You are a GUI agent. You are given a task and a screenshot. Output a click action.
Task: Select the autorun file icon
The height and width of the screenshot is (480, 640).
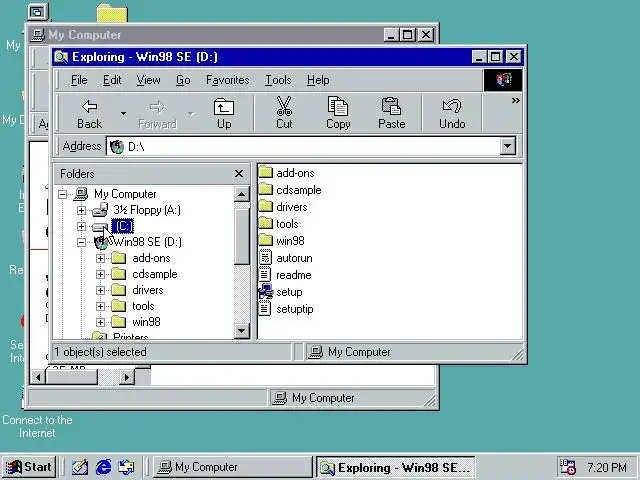click(x=265, y=257)
